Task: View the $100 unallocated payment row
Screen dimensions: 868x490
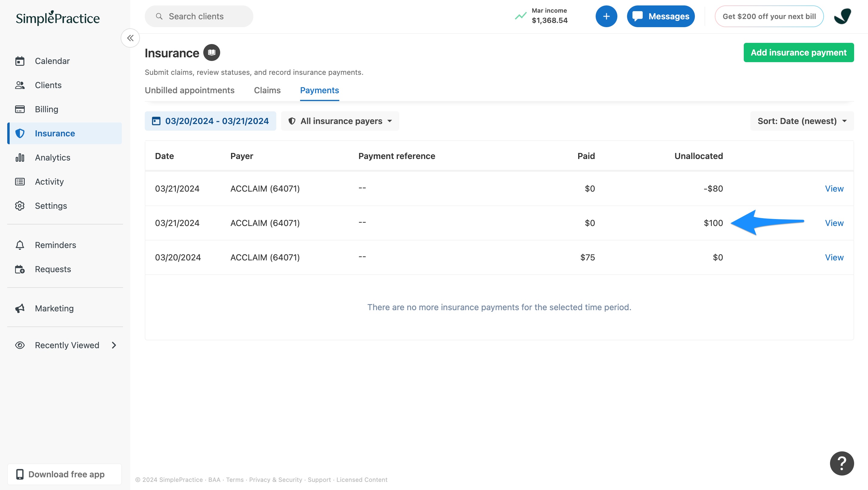Action: click(x=834, y=223)
